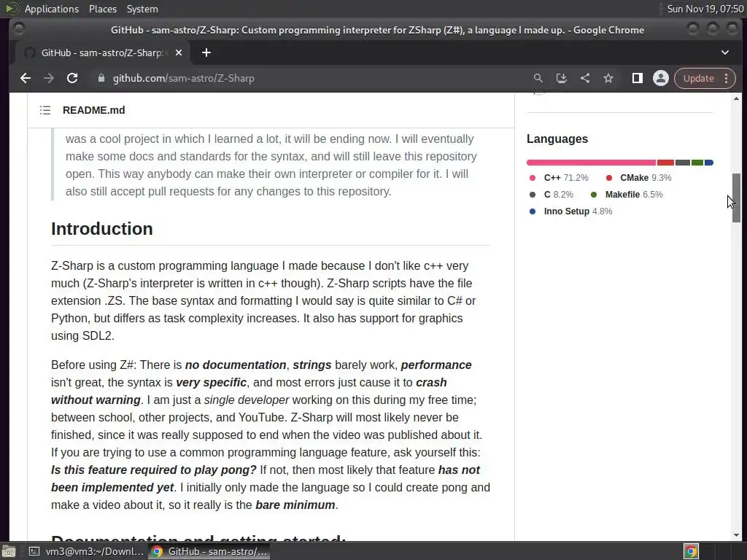Click the Languages heading
Screen dimensions: 747x560
(x=557, y=139)
